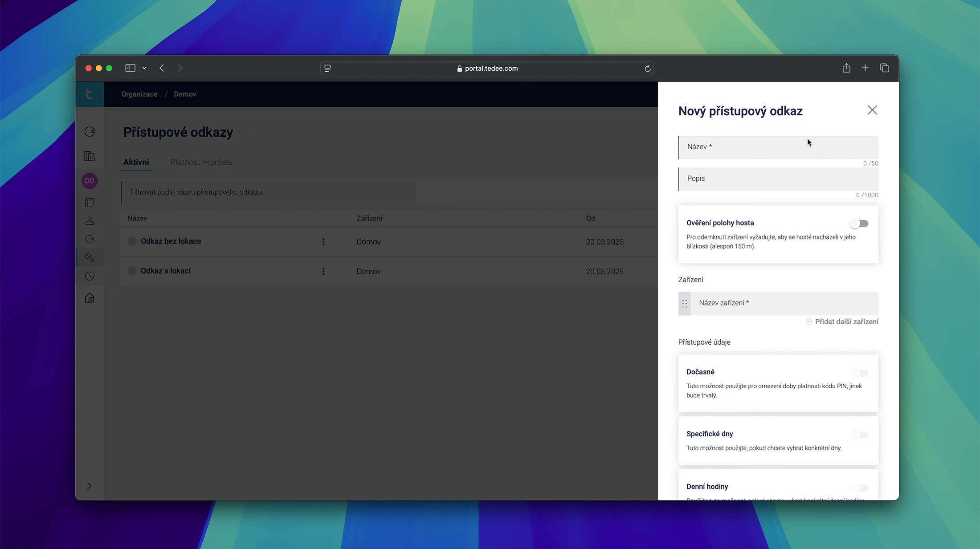Open the key access links sidebar icon
Image resolution: width=980 pixels, height=549 pixels.
click(x=90, y=258)
